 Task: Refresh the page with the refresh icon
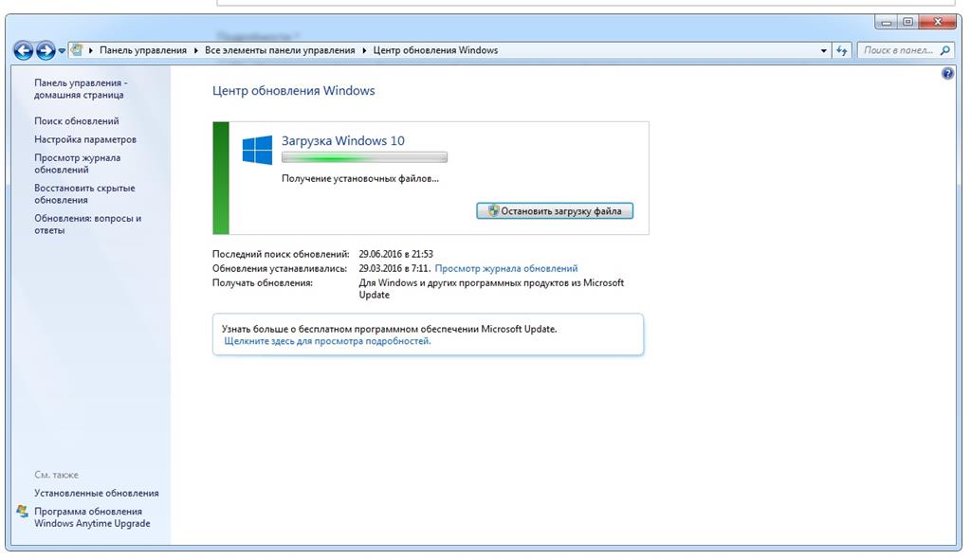tap(842, 51)
